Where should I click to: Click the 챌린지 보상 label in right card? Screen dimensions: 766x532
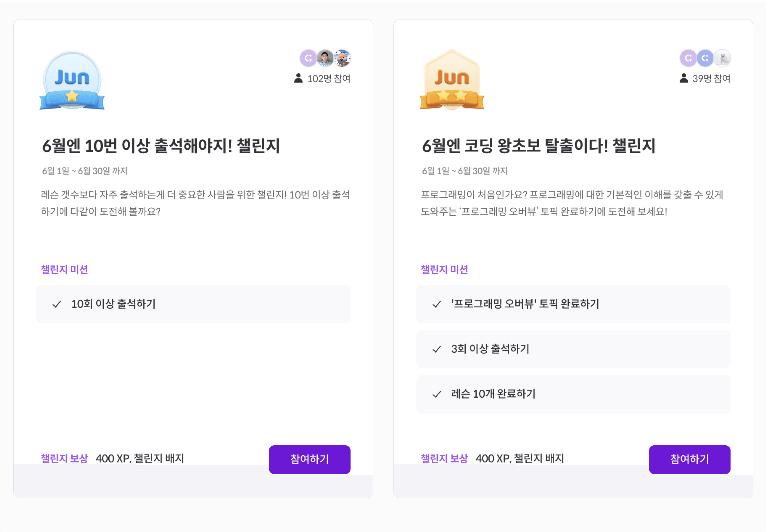point(444,458)
